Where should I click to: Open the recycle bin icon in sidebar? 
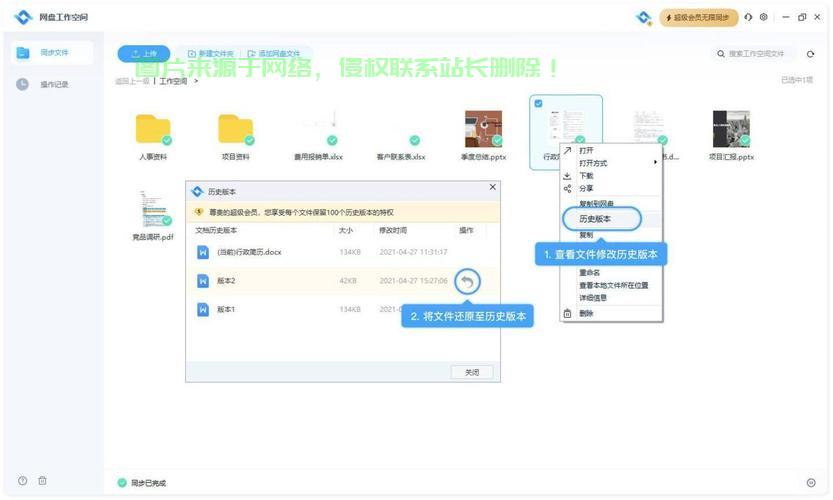click(42, 480)
